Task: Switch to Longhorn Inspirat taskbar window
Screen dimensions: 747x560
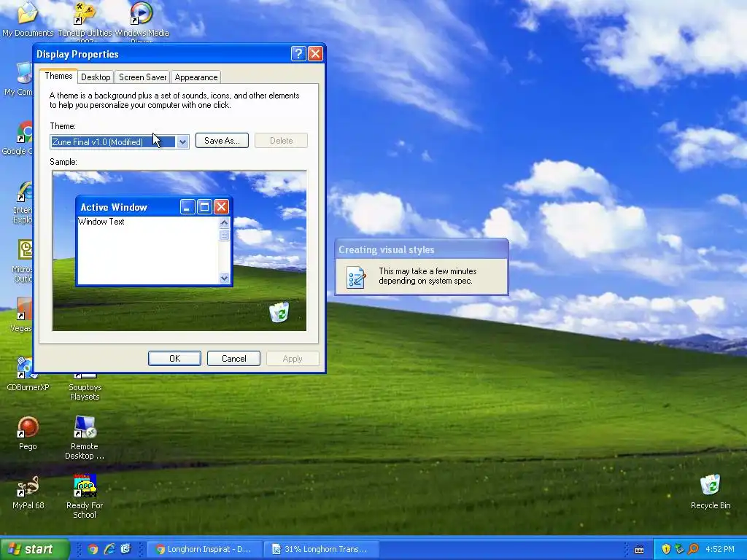Action: pyautogui.click(x=204, y=549)
